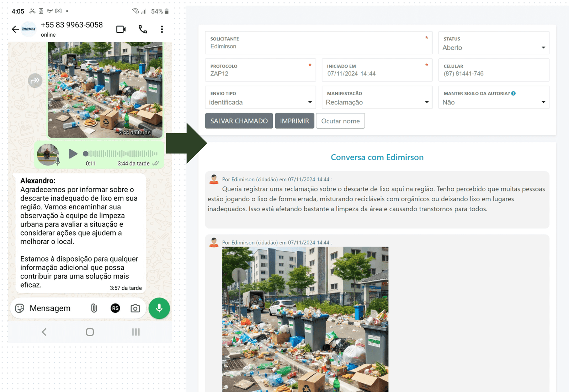Seek the voice message waveform slider

(x=121, y=154)
